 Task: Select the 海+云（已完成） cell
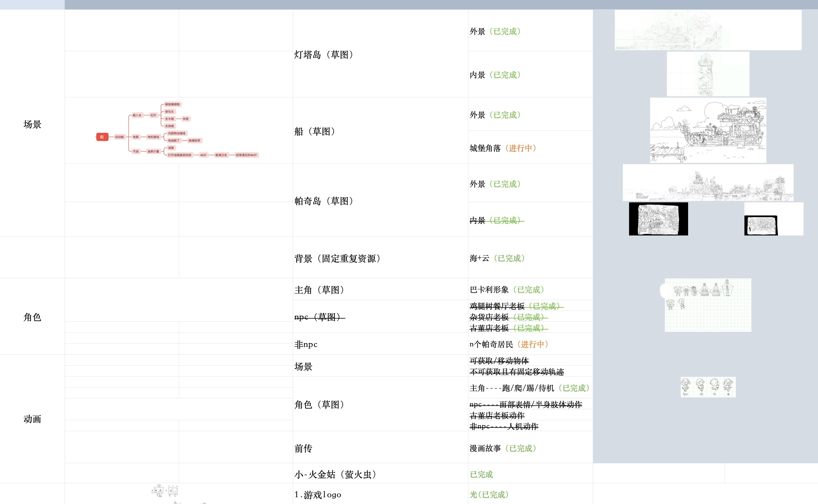[x=531, y=257]
